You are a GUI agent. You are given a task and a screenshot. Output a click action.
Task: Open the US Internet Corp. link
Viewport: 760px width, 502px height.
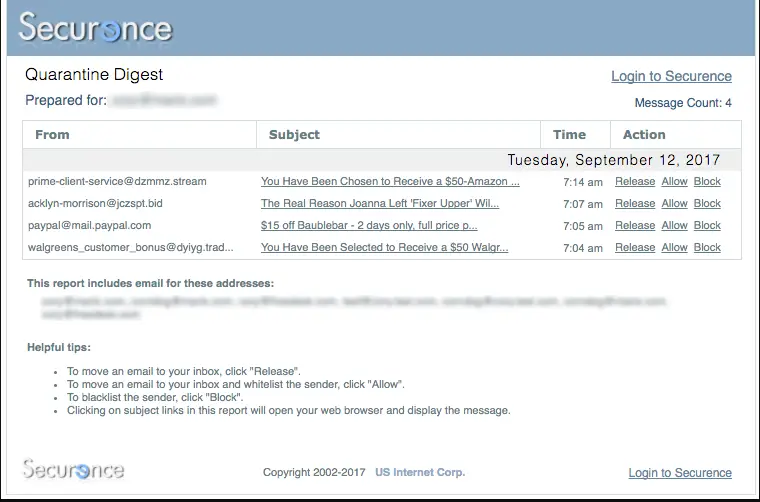(x=420, y=472)
